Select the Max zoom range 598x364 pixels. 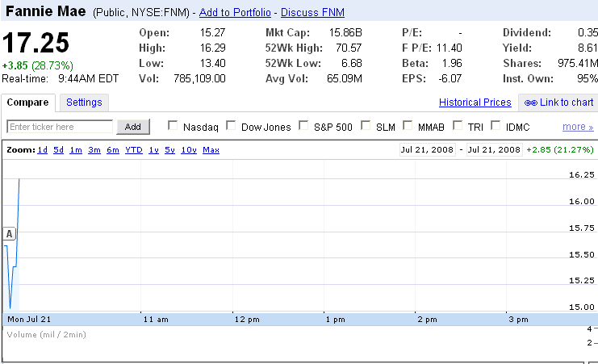[211, 150]
